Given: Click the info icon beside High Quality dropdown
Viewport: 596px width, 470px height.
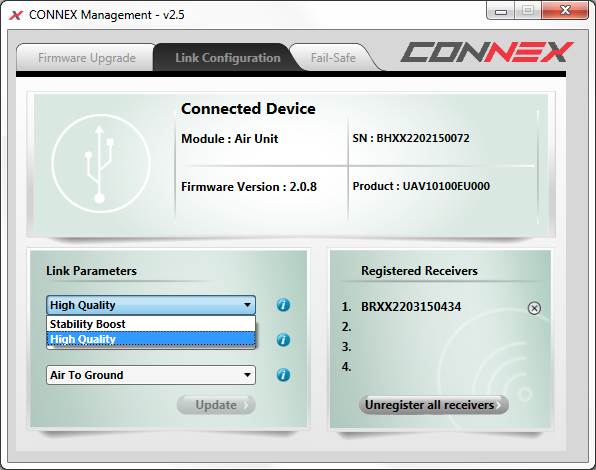Looking at the screenshot, I should (x=283, y=305).
